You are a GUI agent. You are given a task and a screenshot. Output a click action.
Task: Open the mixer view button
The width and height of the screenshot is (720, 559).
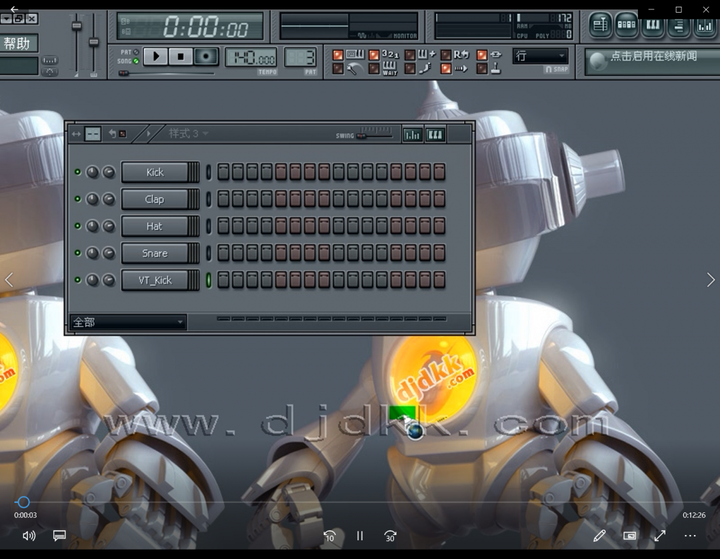coord(704,26)
